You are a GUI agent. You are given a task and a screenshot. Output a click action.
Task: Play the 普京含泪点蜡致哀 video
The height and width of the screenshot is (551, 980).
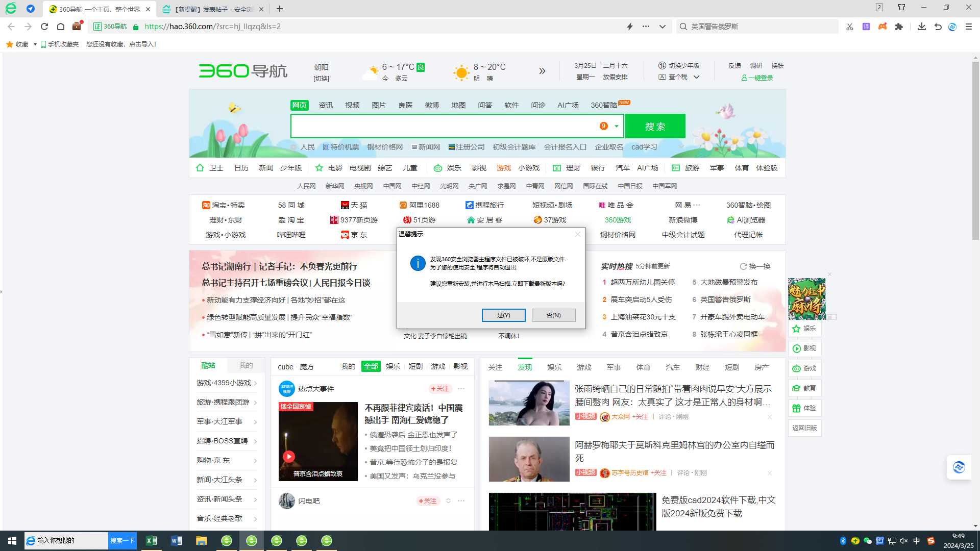click(289, 456)
